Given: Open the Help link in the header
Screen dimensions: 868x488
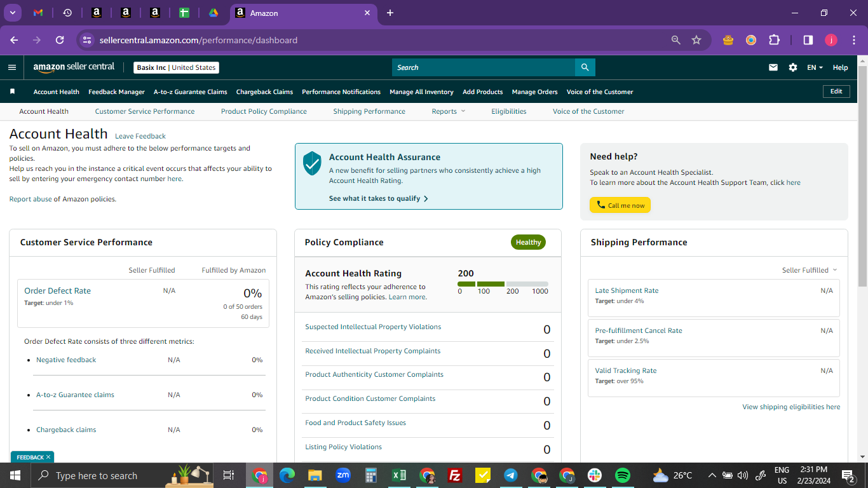Looking at the screenshot, I should coord(840,67).
